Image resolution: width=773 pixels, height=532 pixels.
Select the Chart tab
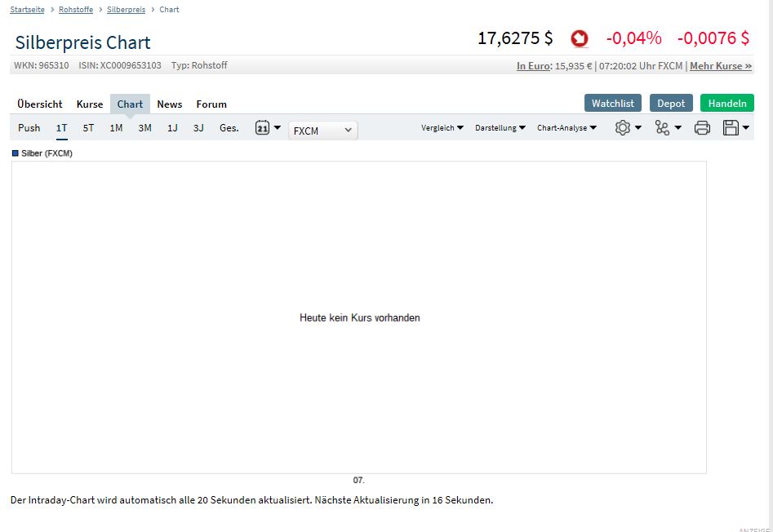pyautogui.click(x=130, y=104)
